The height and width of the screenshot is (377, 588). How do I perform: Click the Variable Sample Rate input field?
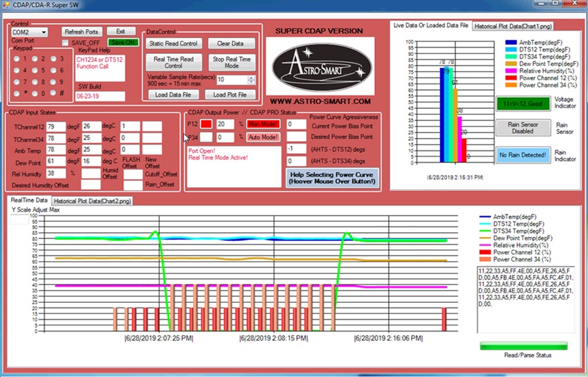(x=232, y=80)
